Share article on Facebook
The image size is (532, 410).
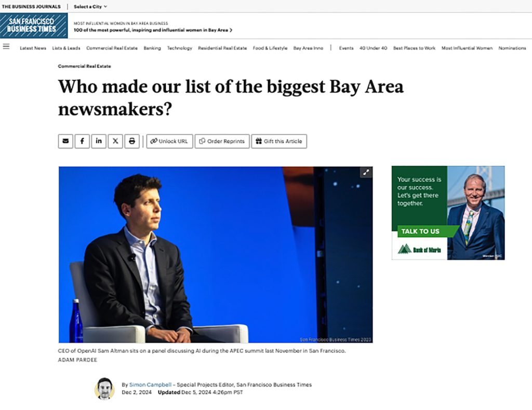(x=82, y=141)
